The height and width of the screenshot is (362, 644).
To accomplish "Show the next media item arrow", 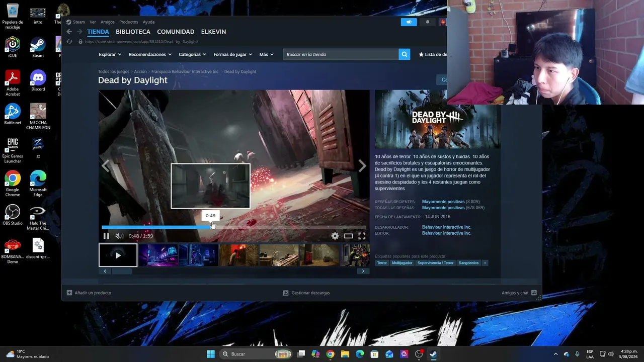I will tap(362, 166).
